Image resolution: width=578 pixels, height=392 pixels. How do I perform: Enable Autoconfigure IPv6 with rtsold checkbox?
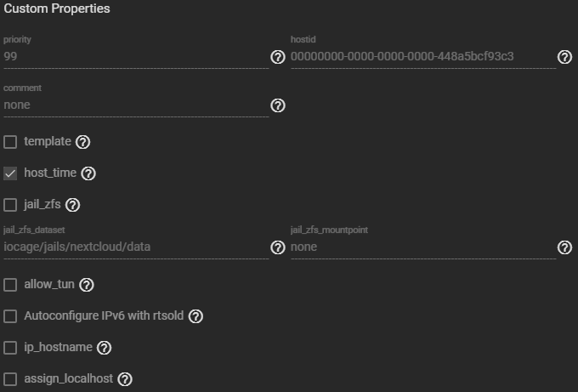click(10, 316)
